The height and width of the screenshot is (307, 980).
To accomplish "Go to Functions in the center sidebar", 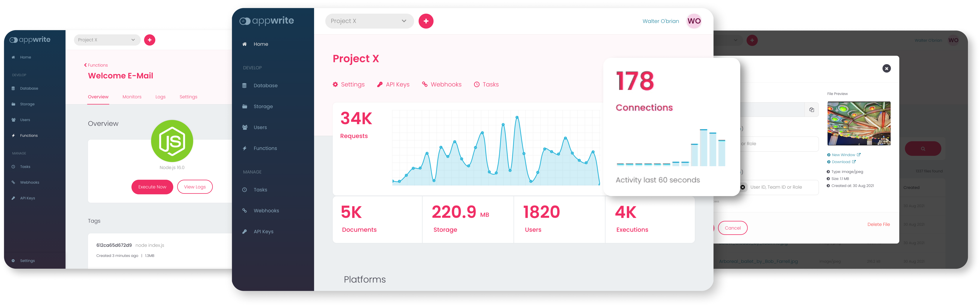I will click(x=265, y=148).
